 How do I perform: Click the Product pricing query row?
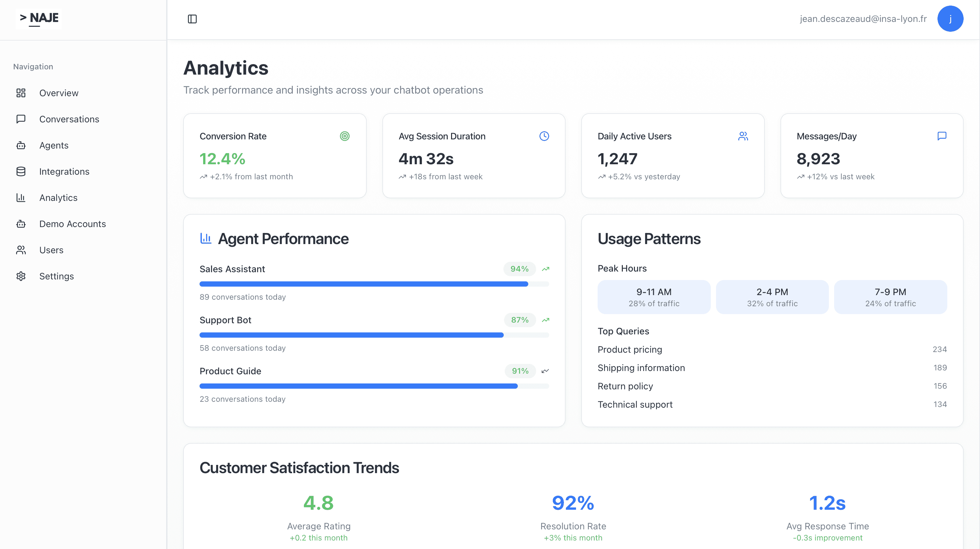click(630, 349)
